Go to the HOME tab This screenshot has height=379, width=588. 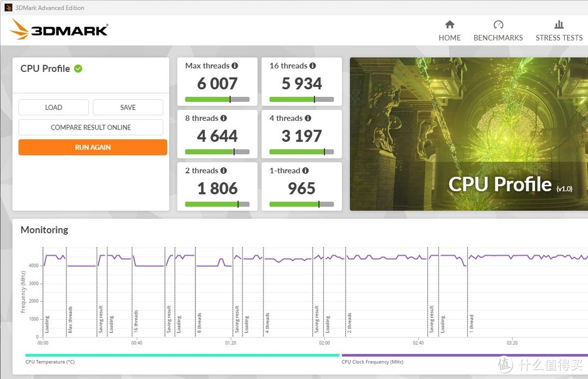tap(450, 38)
